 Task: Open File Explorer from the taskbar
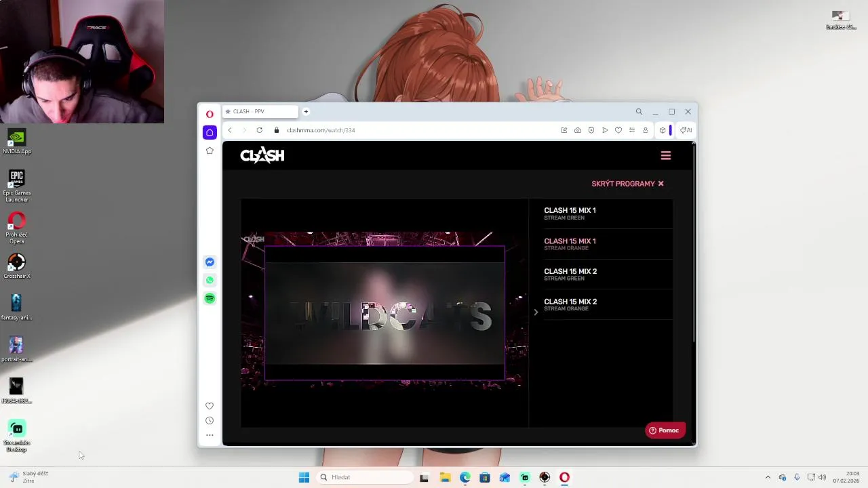[x=445, y=477]
